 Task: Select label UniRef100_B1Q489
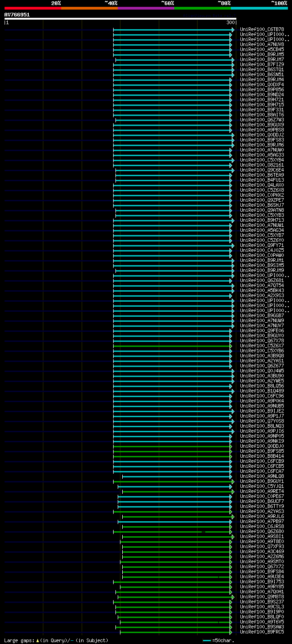pos(262,391)
